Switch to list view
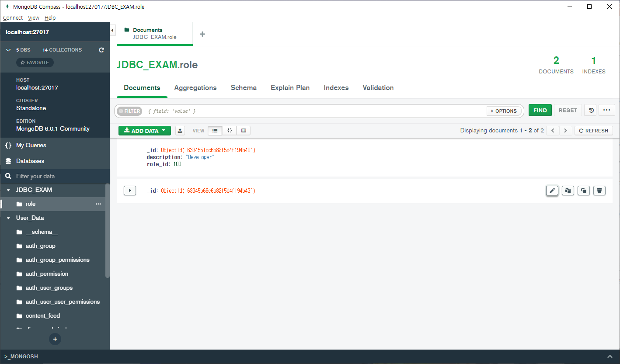620x364 pixels. [x=215, y=131]
